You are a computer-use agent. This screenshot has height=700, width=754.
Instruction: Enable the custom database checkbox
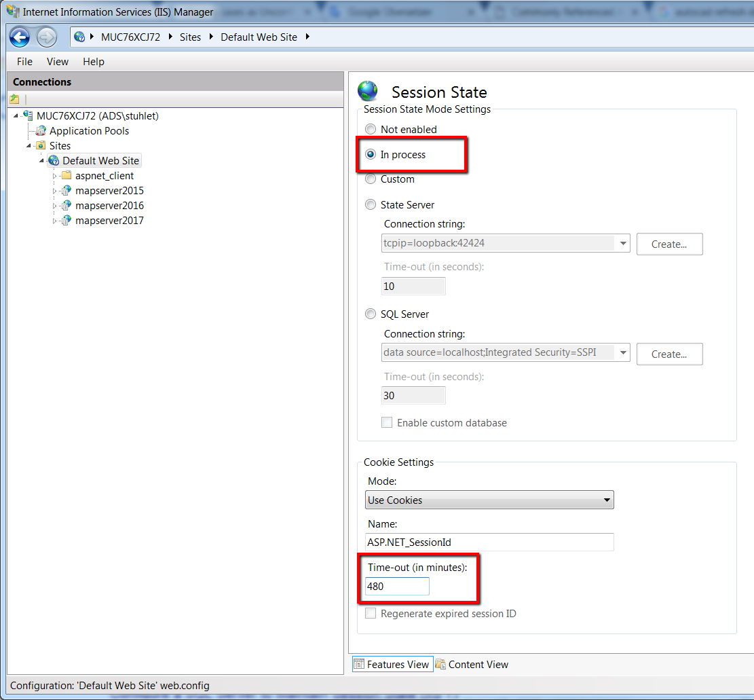point(386,422)
